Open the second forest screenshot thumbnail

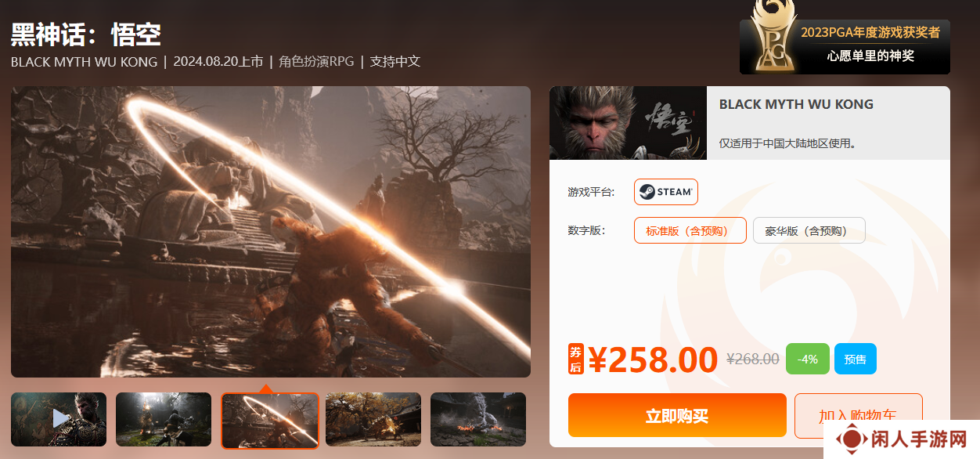[164, 419]
